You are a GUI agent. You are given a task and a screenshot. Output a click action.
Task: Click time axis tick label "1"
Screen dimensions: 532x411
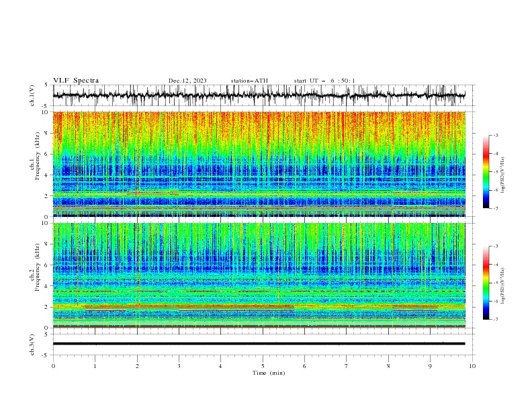(x=95, y=366)
